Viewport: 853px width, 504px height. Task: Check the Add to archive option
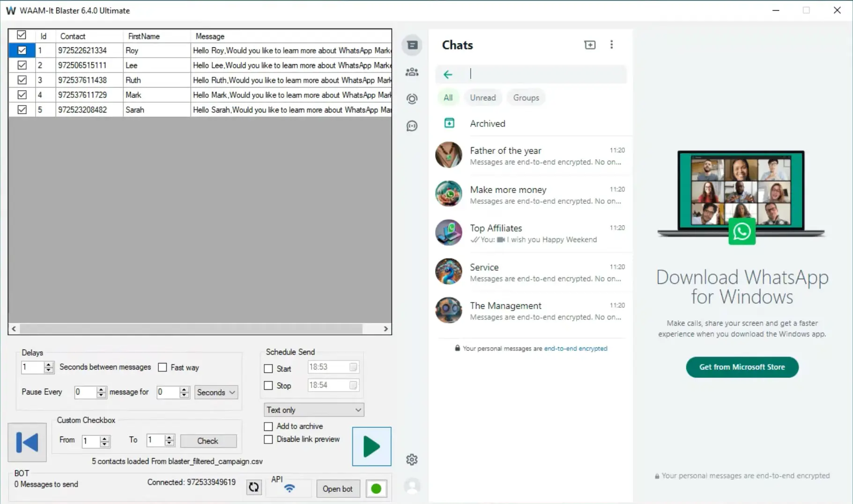[268, 426]
